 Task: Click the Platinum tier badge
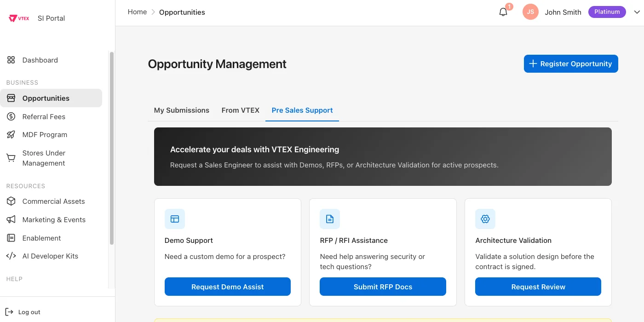(607, 12)
